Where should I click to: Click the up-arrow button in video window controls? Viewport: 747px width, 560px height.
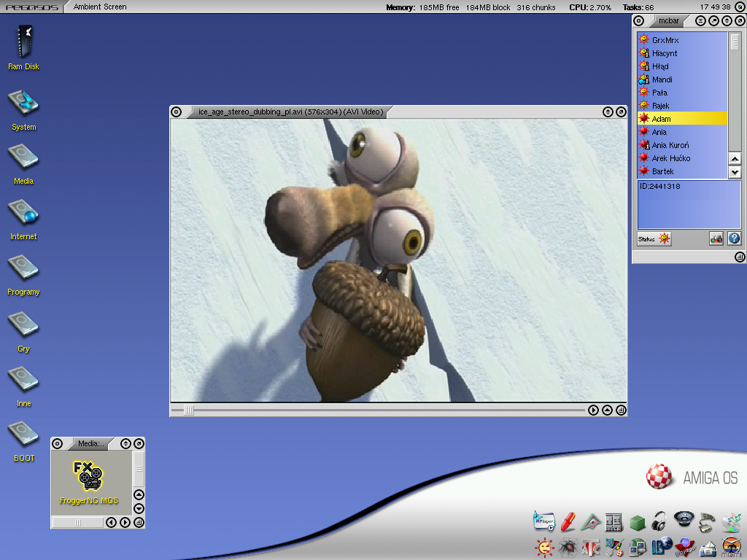pyautogui.click(x=607, y=410)
